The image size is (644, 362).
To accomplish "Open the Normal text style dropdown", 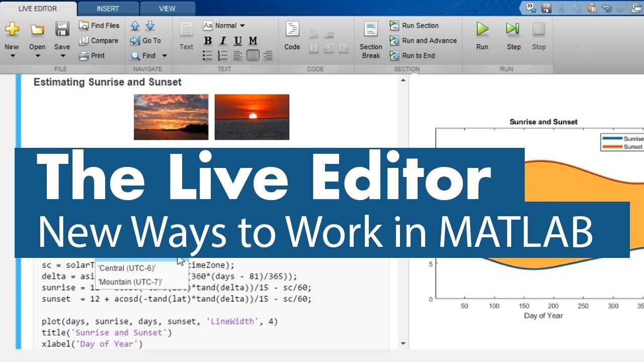I will tap(224, 26).
